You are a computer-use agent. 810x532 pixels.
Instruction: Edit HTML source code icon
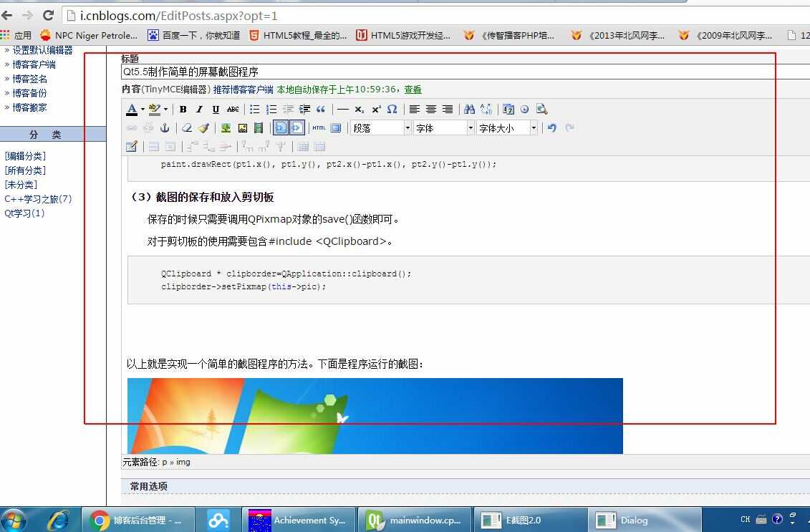(x=319, y=127)
